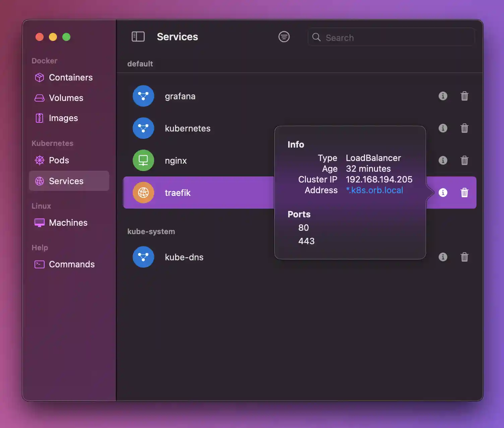
Task: Show info for the kube-dns service
Action: click(x=443, y=257)
